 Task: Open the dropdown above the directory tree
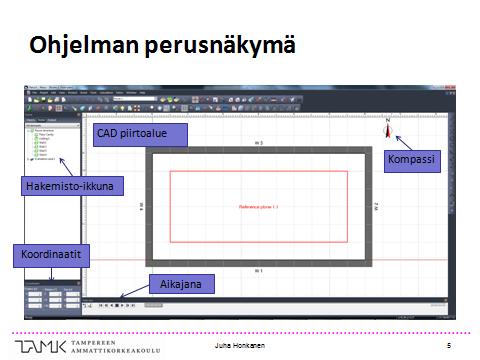pos(53,125)
